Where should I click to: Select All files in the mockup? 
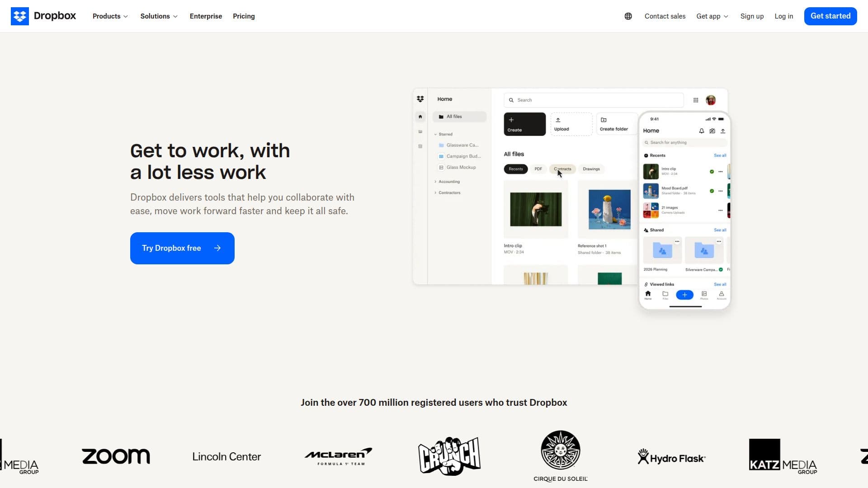pos(459,117)
